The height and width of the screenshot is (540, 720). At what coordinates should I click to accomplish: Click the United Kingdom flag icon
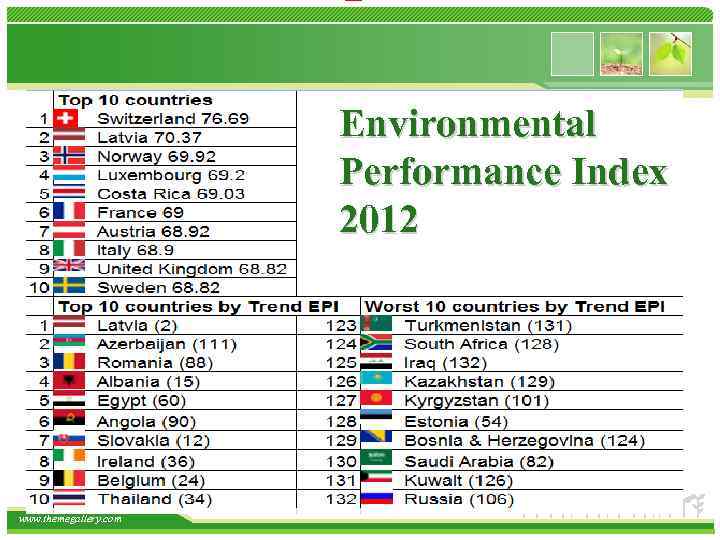tap(69, 265)
